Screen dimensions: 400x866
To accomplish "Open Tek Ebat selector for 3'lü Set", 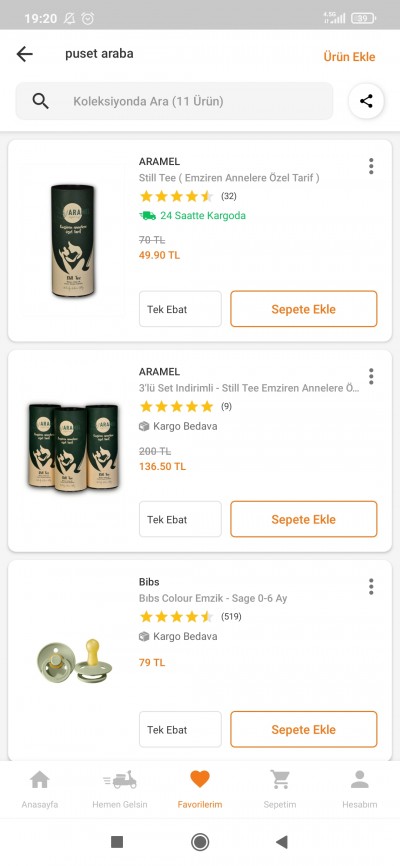I will [x=180, y=519].
